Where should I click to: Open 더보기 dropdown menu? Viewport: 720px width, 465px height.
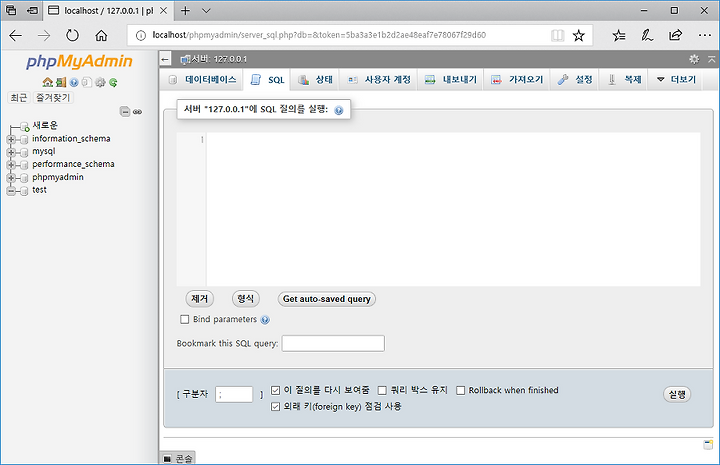676,79
